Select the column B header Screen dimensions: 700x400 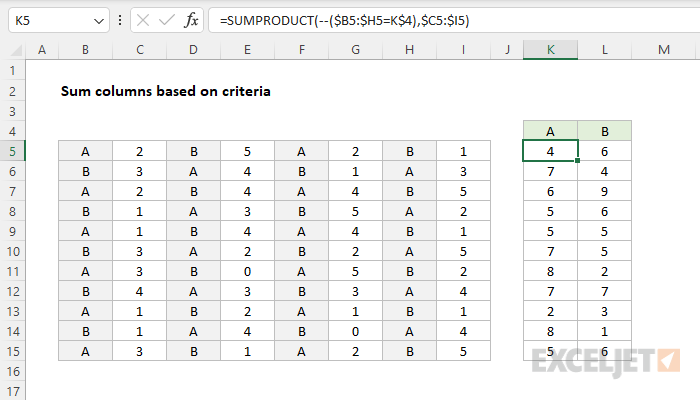pos(85,50)
